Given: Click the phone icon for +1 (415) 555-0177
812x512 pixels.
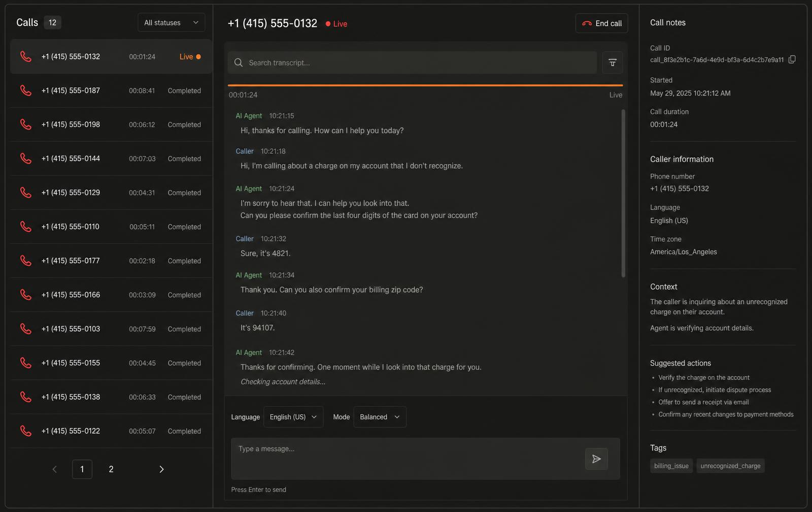Looking at the screenshot, I should click(x=25, y=261).
